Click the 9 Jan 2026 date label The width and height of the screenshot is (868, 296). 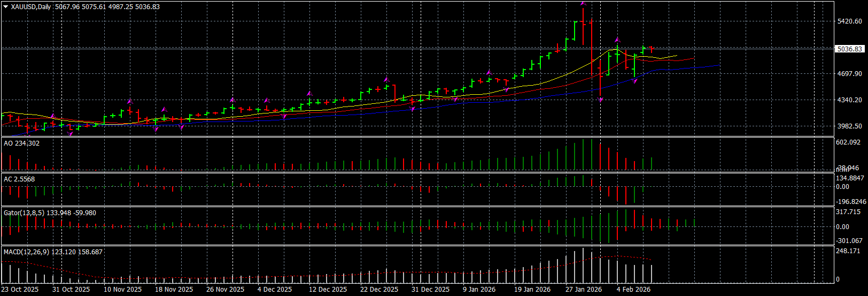click(x=479, y=290)
